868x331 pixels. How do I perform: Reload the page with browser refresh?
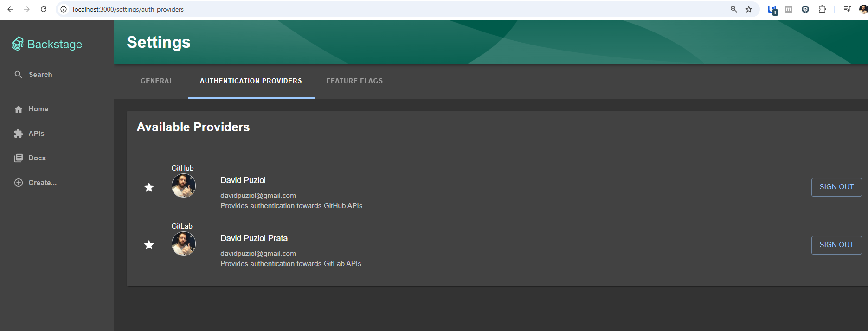coord(44,9)
